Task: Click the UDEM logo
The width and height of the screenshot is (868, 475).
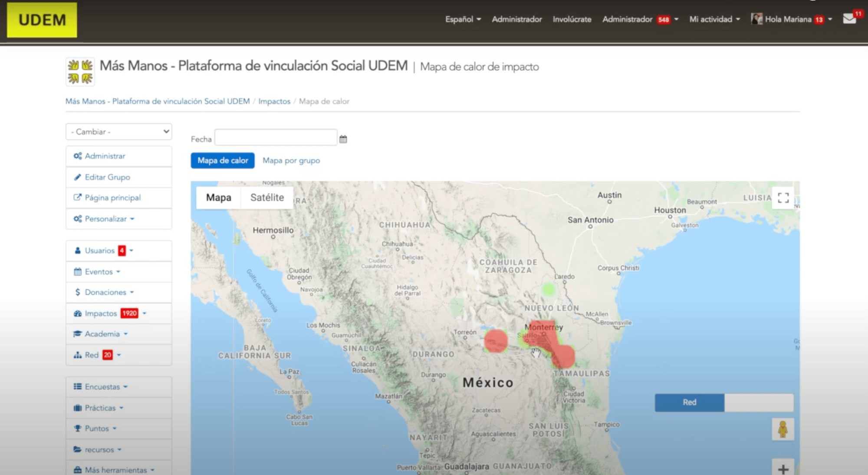Action: pyautogui.click(x=42, y=20)
